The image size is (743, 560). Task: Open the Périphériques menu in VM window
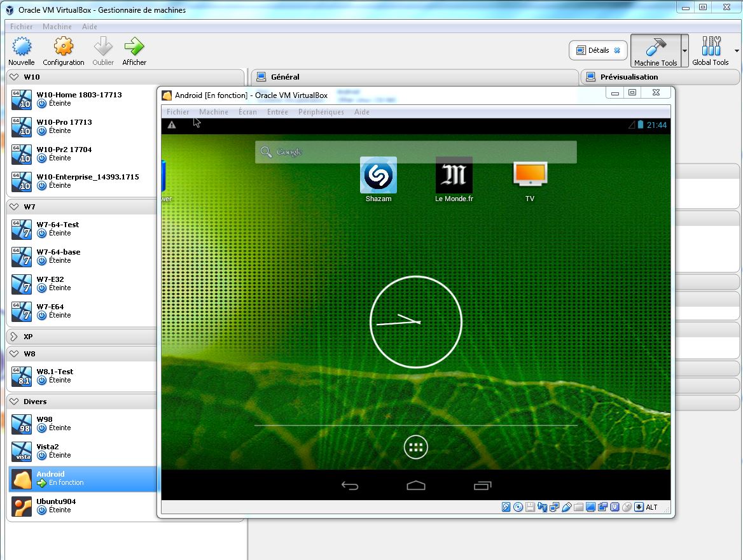pyautogui.click(x=321, y=112)
